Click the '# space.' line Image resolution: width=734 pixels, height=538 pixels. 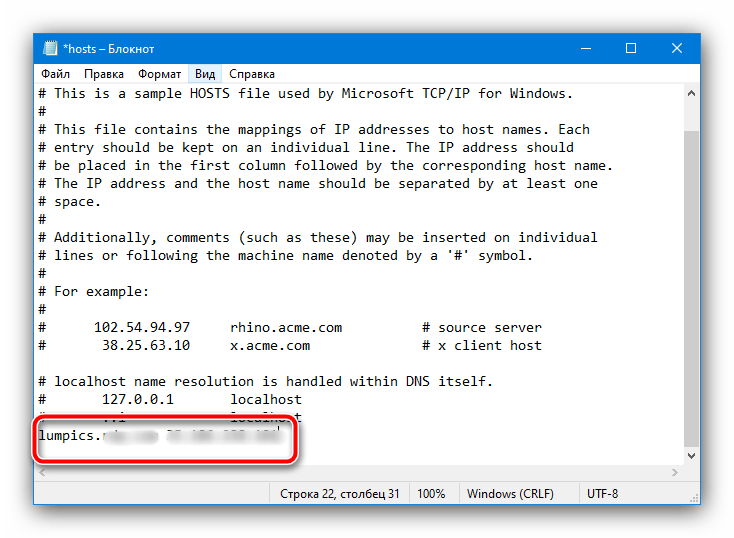(x=70, y=201)
